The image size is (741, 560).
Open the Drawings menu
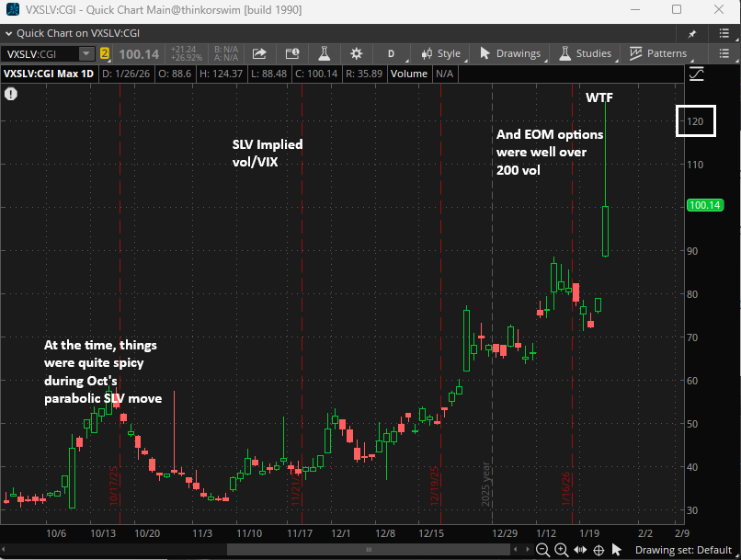[510, 53]
